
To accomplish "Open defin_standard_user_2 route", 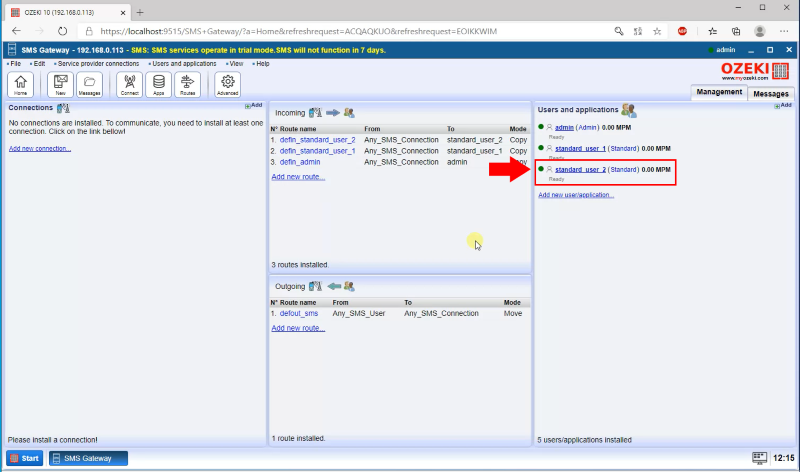I will pyautogui.click(x=317, y=140).
